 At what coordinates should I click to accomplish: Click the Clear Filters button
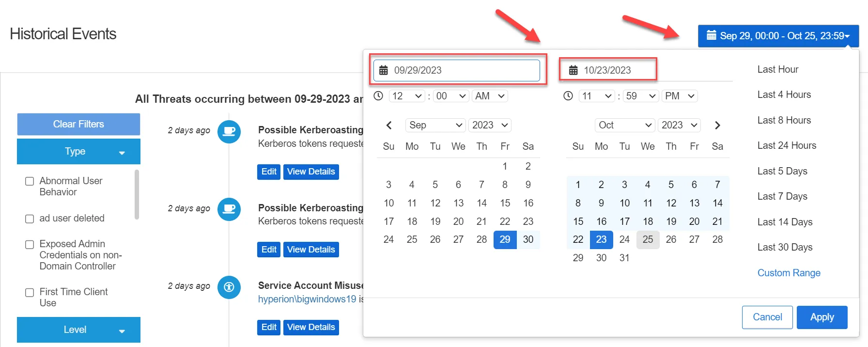[78, 124]
